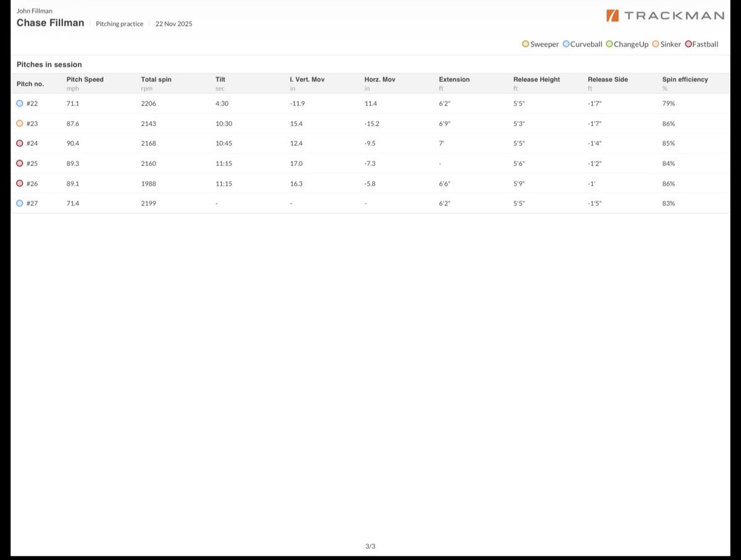This screenshot has height=560, width=741.
Task: Click the Tilt column header
Action: tap(220, 80)
